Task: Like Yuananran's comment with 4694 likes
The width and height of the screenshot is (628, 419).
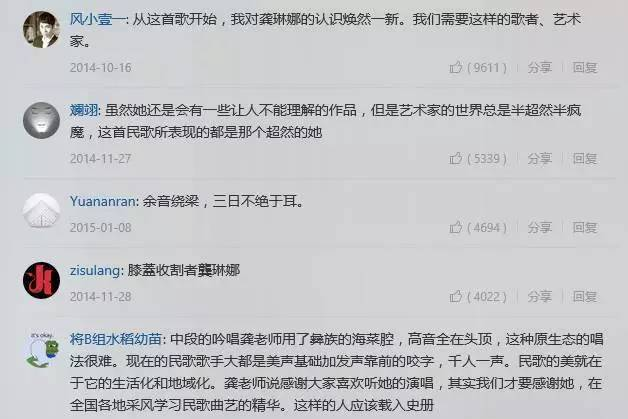Action: tap(456, 227)
